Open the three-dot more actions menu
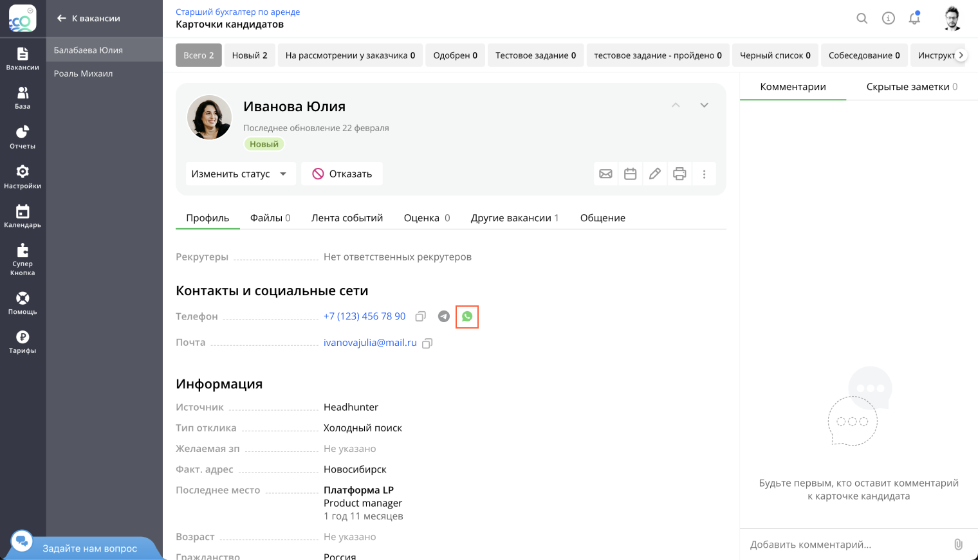Image resolution: width=978 pixels, height=560 pixels. pyautogui.click(x=705, y=174)
